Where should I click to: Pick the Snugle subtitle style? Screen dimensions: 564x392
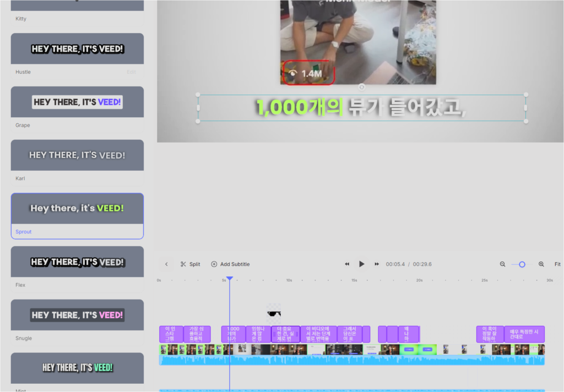77,315
